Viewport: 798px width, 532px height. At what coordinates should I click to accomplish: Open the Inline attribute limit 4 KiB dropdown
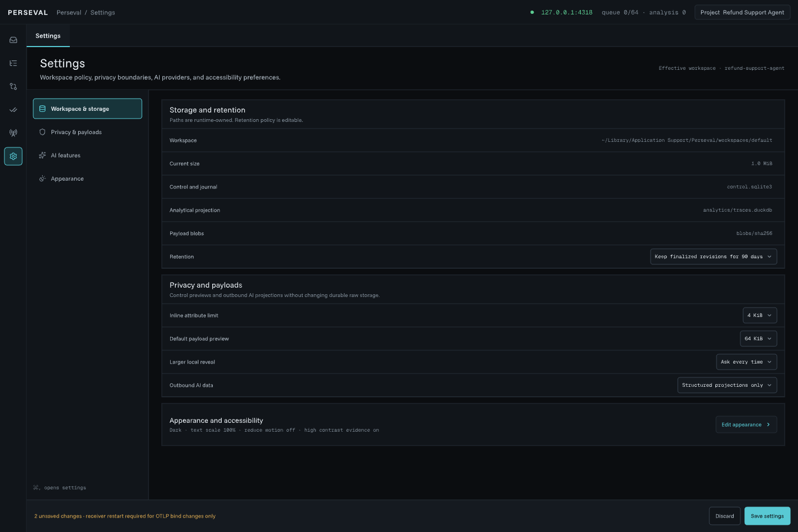coord(760,315)
